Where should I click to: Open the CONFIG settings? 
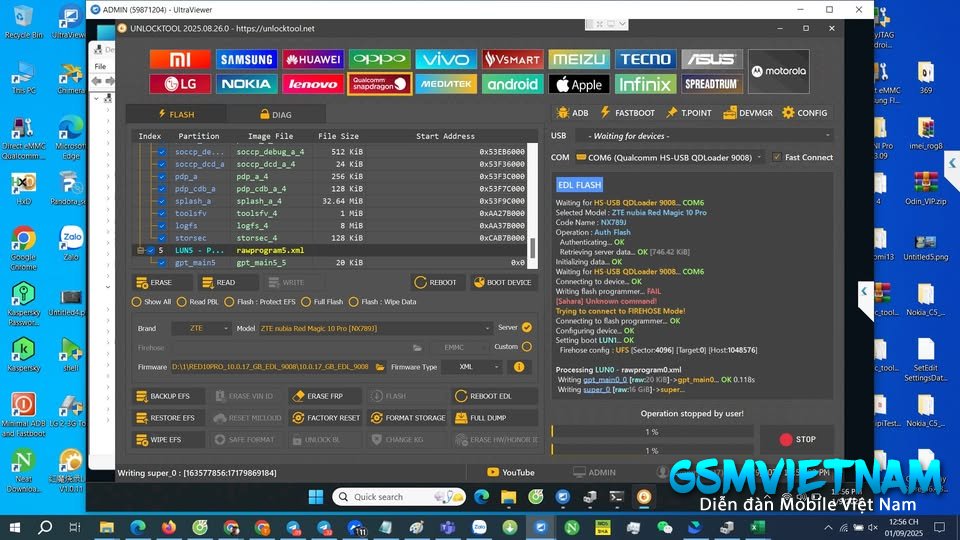coord(805,113)
